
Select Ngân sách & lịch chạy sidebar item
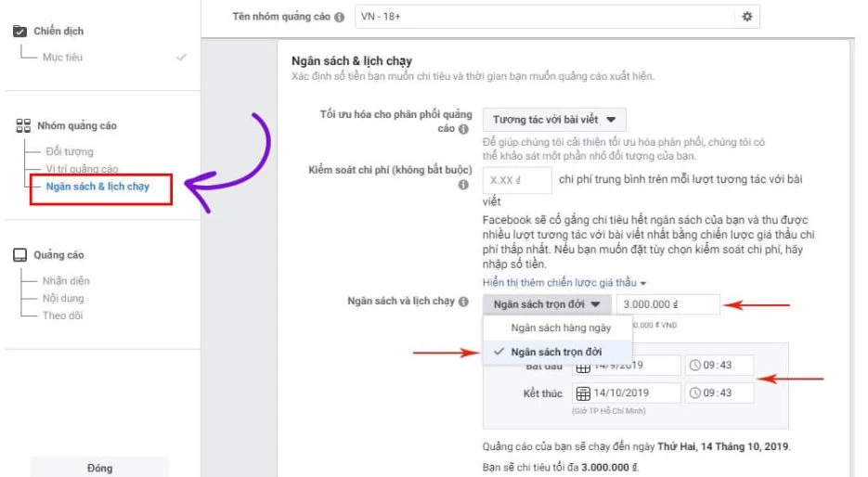pos(98,187)
